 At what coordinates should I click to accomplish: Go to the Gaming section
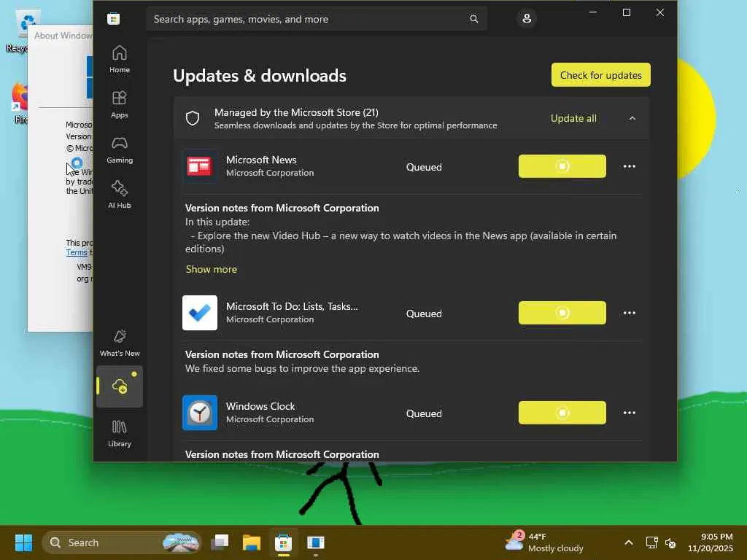[119, 149]
